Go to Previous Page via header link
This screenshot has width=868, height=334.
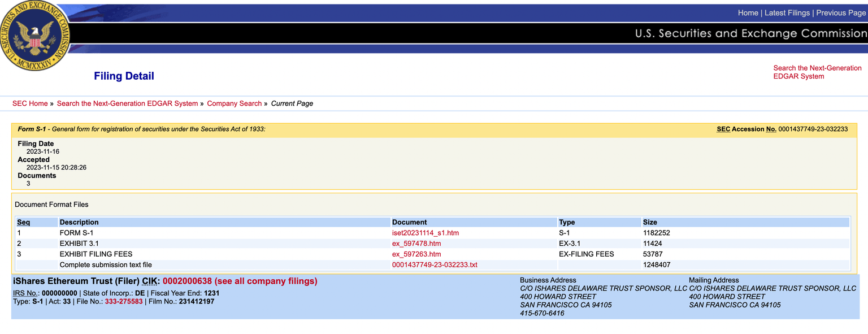pos(841,12)
